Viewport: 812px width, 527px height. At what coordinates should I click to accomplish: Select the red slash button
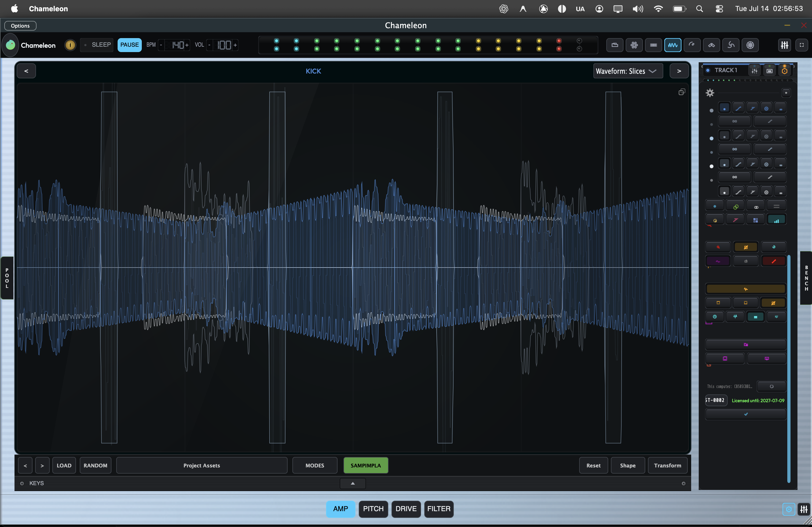pos(773,261)
